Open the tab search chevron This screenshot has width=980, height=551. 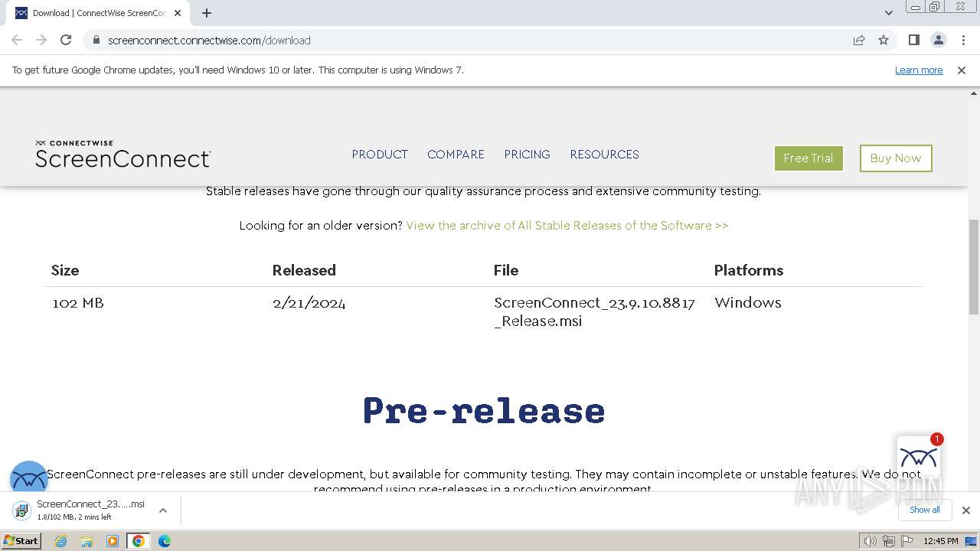[x=888, y=12]
